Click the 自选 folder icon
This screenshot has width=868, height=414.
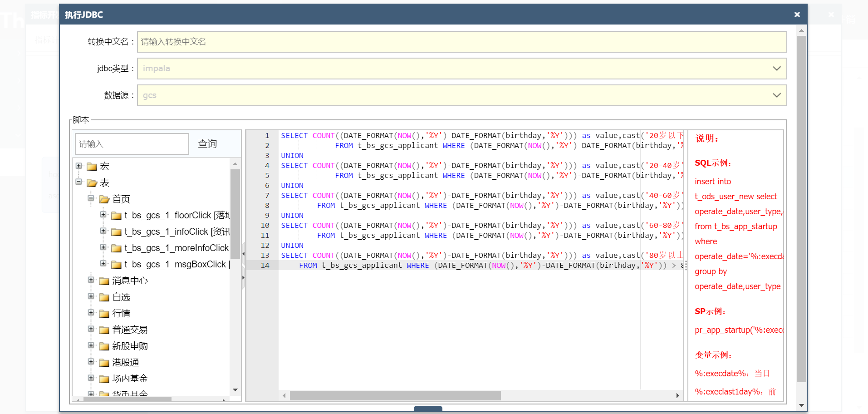104,297
